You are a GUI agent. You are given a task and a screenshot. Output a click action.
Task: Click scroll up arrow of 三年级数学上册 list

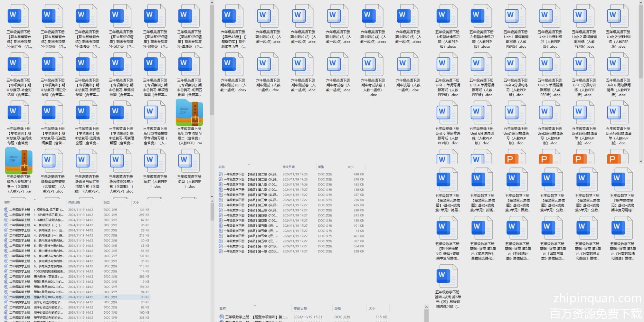click(427, 308)
